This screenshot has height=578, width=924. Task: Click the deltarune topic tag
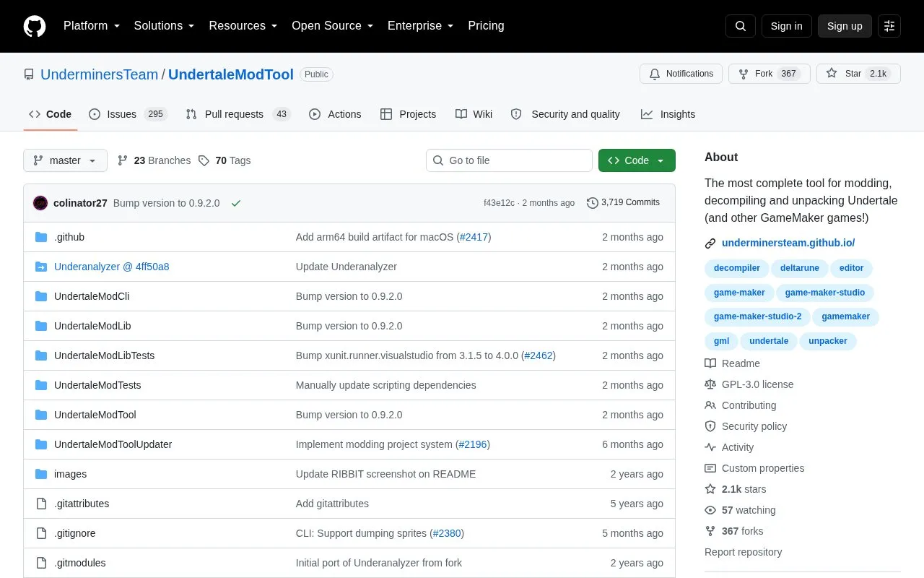pos(800,268)
